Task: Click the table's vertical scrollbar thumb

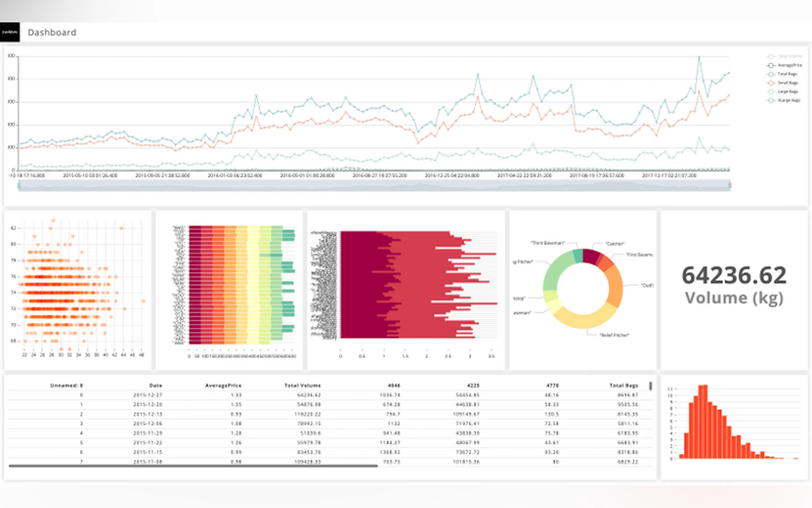Action: (x=651, y=386)
